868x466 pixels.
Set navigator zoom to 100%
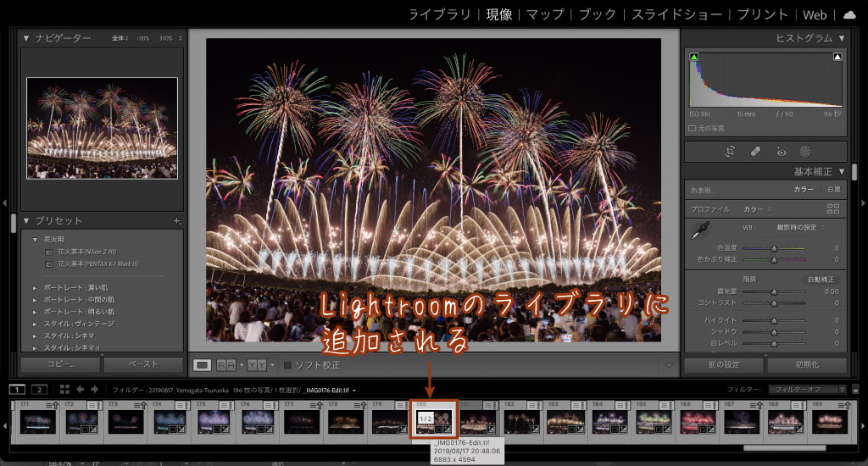tap(142, 38)
